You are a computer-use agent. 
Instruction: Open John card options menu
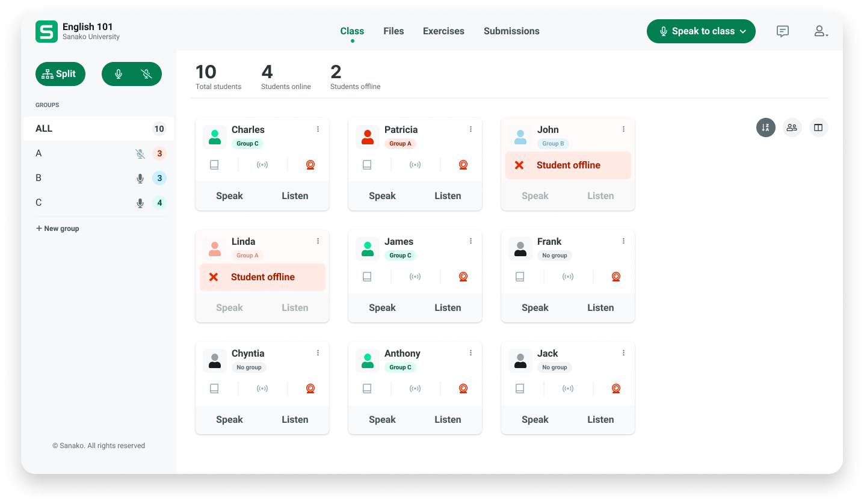623,129
